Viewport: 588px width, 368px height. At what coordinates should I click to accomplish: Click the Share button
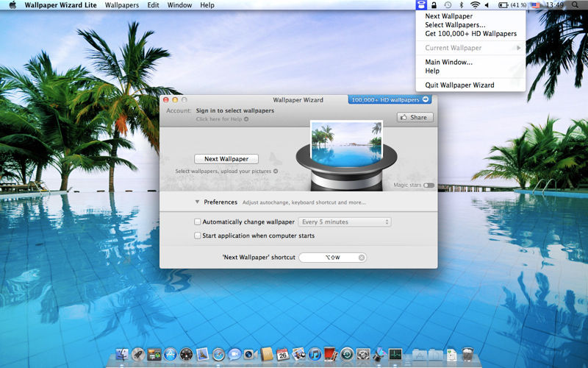click(415, 117)
